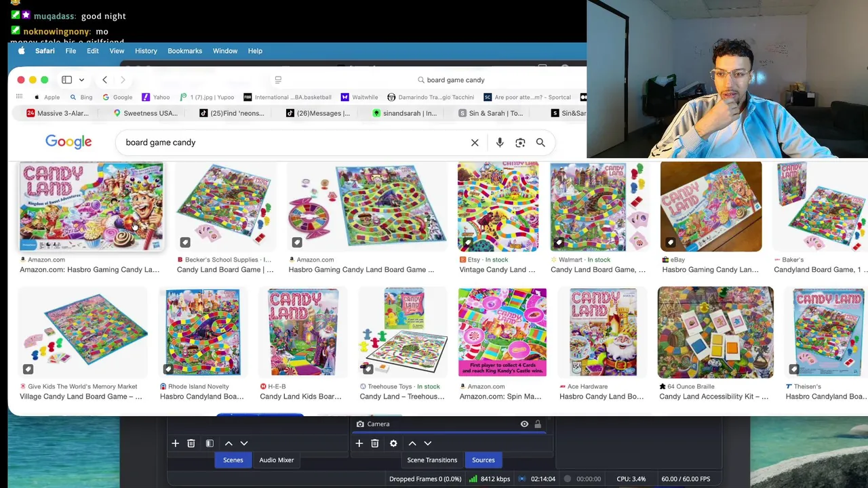868x488 pixels.
Task: Open Etsy Vintage Candy Land image
Action: coord(498,206)
